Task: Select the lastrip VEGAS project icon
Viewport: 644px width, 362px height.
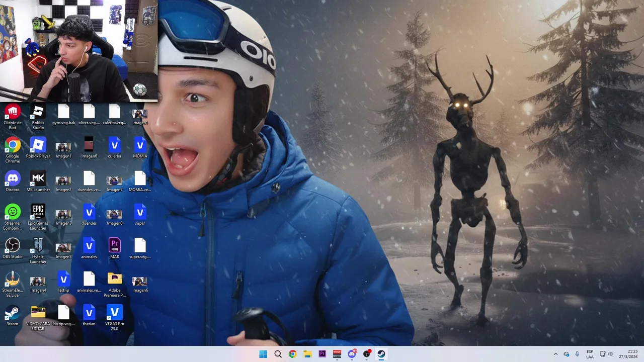Action: (63, 283)
